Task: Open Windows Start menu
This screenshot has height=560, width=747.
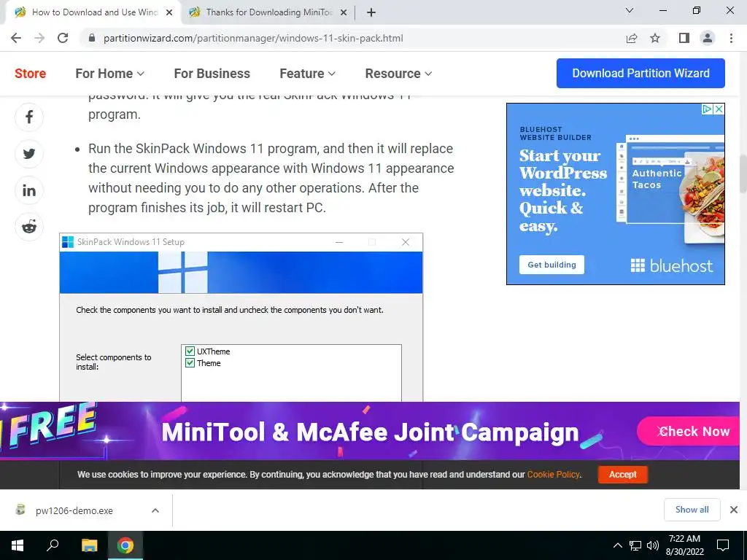Action: tap(18, 545)
